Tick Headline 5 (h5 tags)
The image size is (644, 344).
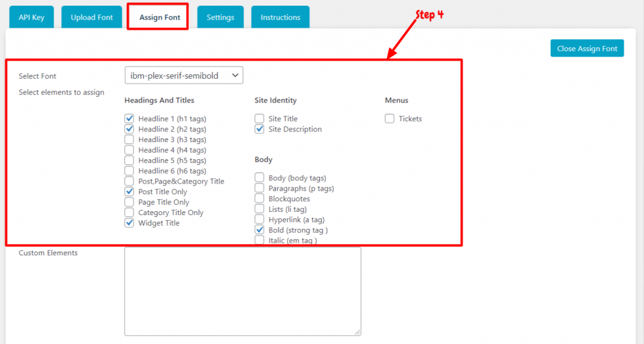point(130,160)
